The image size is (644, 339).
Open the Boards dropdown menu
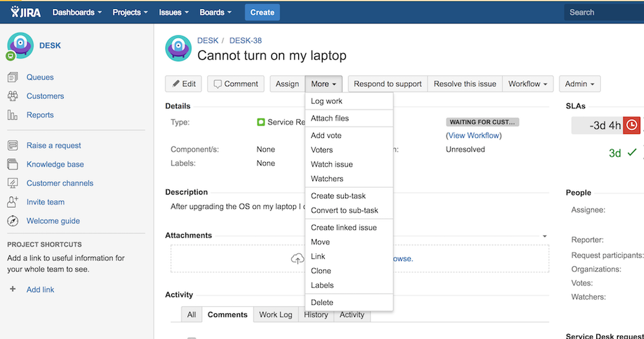pyautogui.click(x=216, y=12)
